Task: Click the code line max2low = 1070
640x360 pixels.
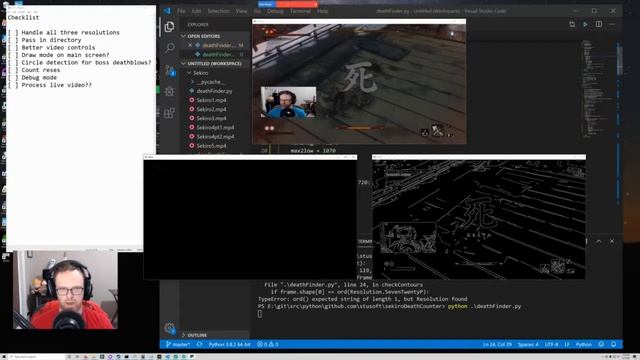Action: (x=313, y=151)
